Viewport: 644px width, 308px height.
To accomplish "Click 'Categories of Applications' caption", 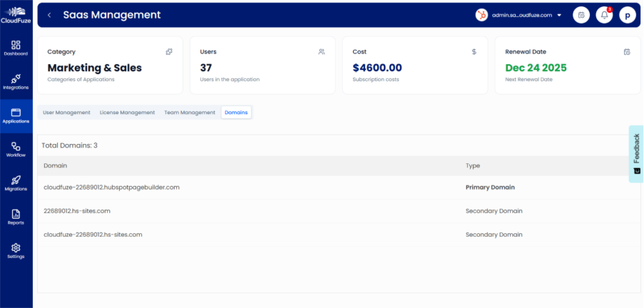I will click(81, 80).
